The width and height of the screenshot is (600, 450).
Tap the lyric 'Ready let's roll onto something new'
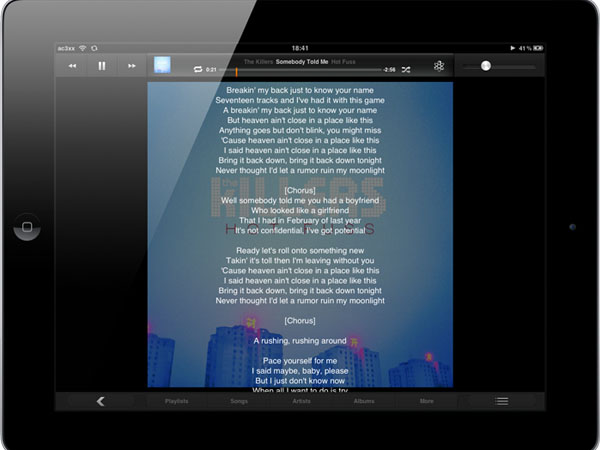point(300,251)
